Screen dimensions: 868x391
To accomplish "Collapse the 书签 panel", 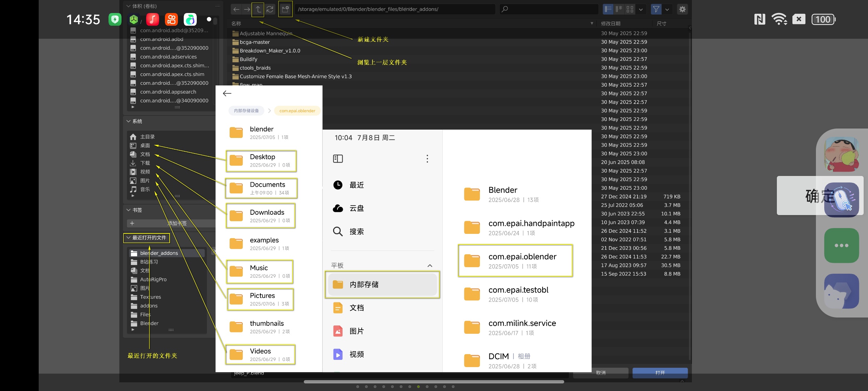I will pos(128,210).
